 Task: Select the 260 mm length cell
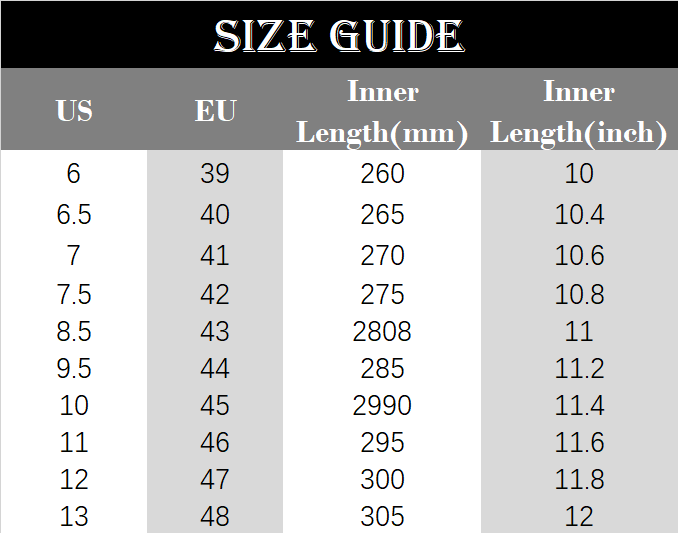382,174
